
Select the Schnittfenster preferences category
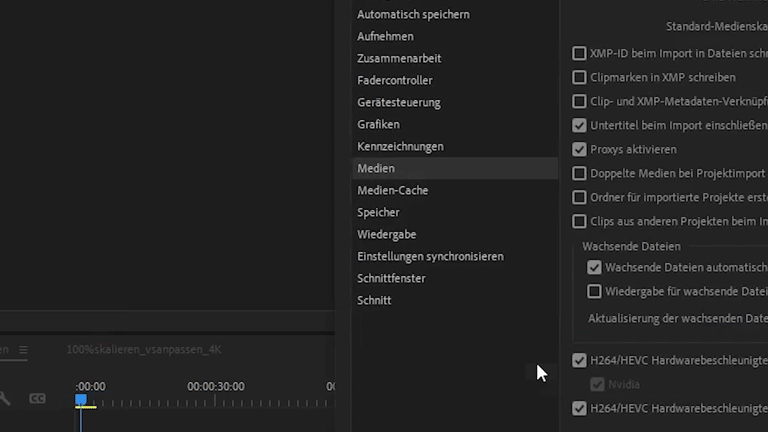point(391,278)
